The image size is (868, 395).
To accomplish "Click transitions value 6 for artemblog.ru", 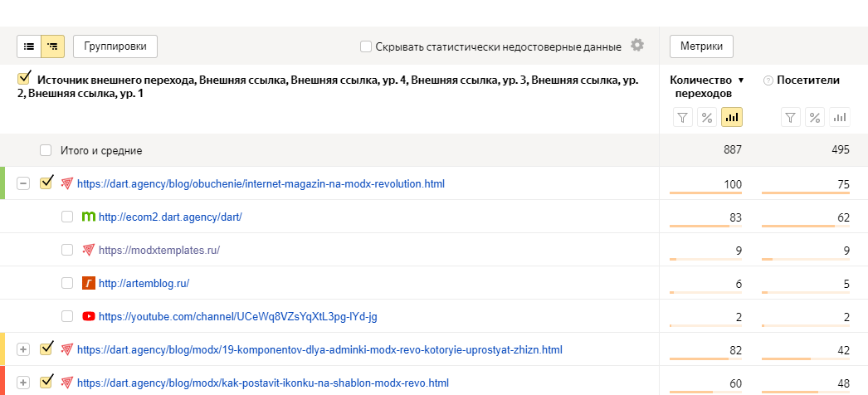I will (739, 284).
